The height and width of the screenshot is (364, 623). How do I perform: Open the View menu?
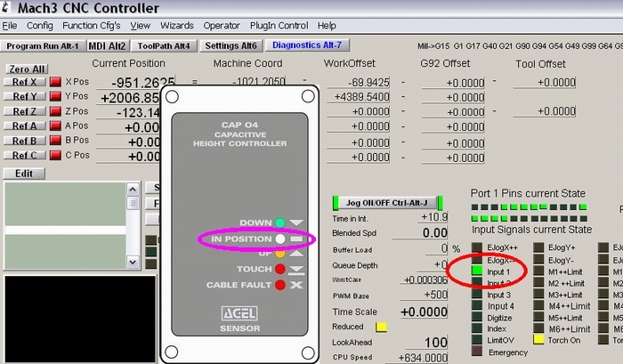141,26
